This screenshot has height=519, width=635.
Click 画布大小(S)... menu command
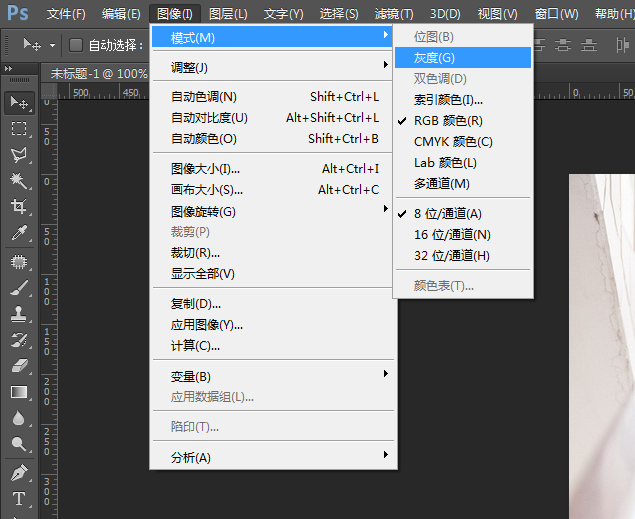[207, 189]
